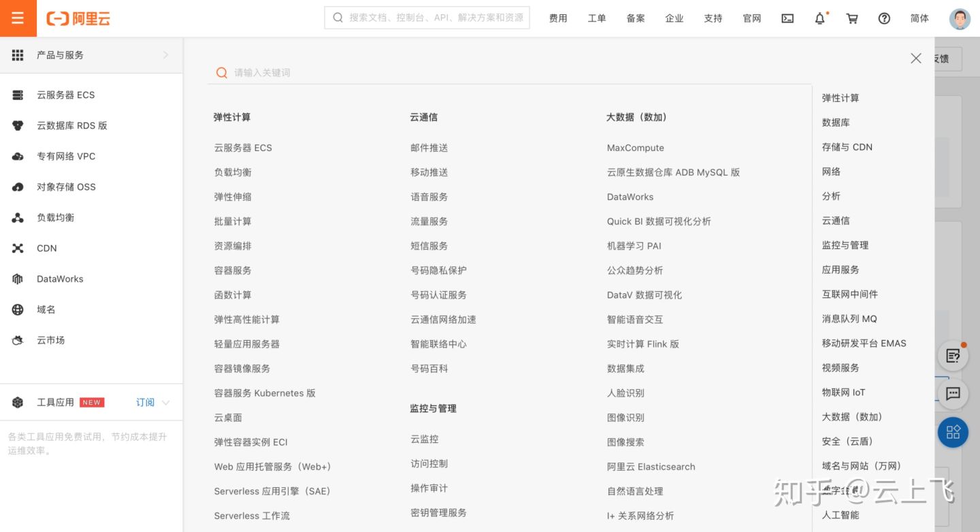Viewport: 980px width, 532px height.
Task: Expand the 订阅 dropdown chevron
Action: (x=165, y=403)
